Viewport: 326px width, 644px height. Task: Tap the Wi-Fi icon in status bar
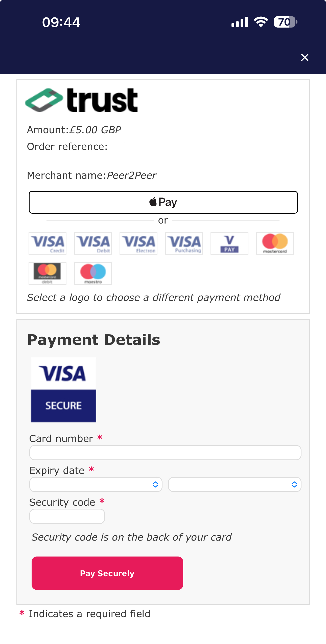coord(261,22)
